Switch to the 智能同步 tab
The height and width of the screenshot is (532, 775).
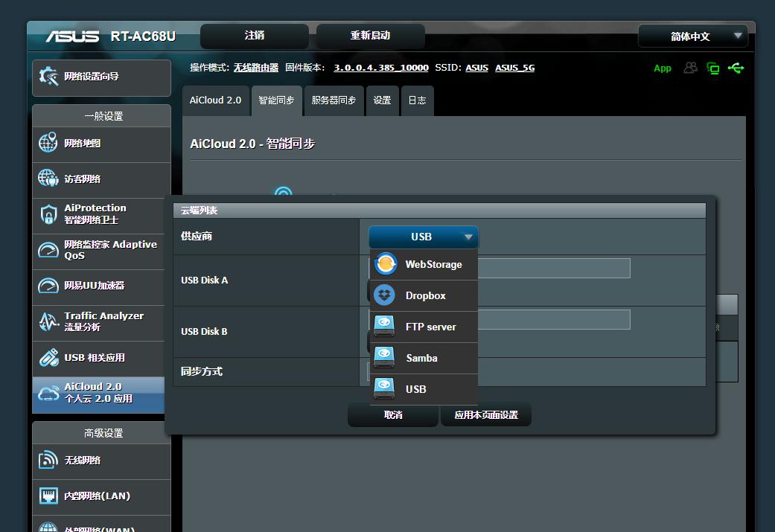coord(277,100)
